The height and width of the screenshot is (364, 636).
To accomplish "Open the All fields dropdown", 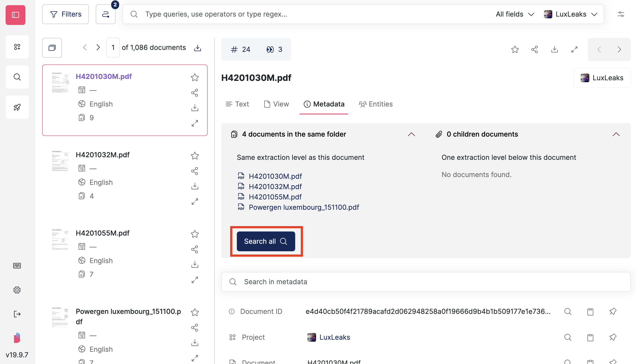I will pos(515,14).
